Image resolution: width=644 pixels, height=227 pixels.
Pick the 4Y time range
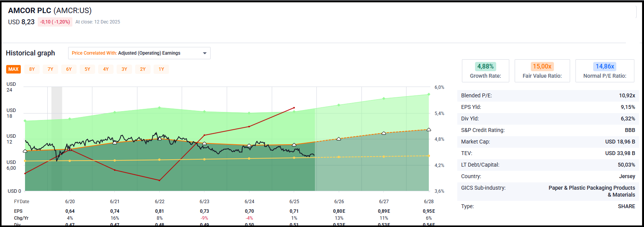coord(106,69)
